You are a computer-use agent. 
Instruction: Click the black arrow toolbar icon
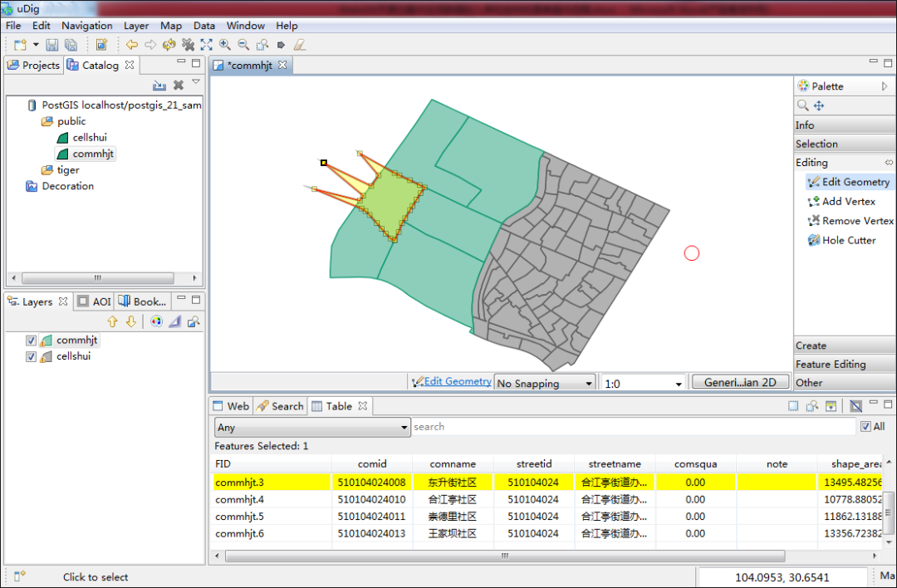click(281, 45)
